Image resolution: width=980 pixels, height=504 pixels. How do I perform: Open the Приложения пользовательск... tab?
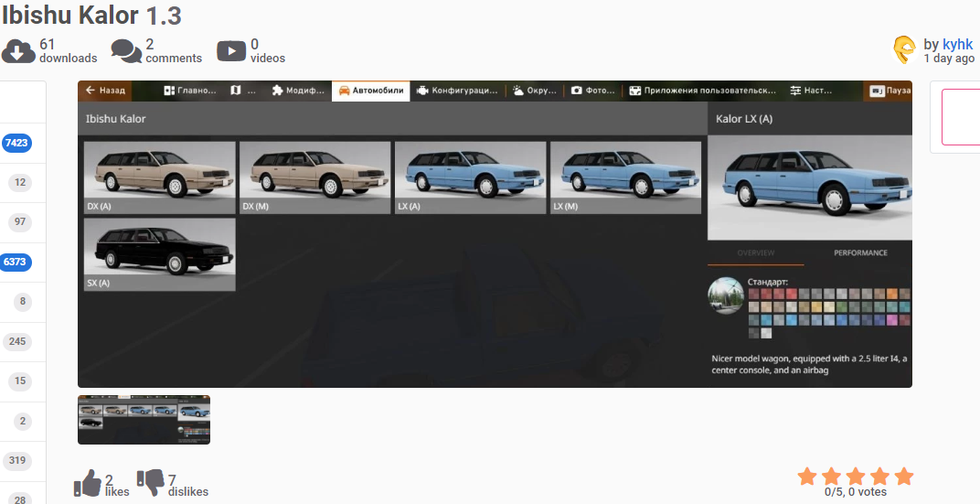pyautogui.click(x=702, y=91)
